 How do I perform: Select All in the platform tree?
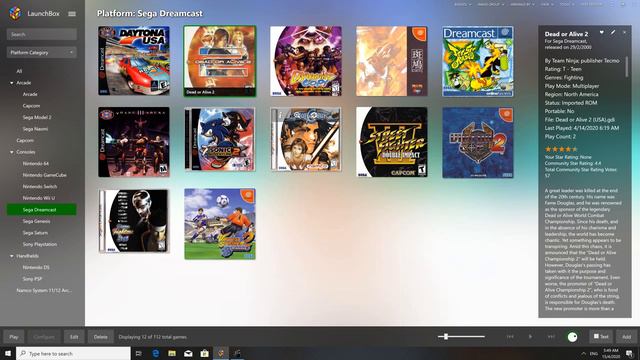click(x=19, y=71)
